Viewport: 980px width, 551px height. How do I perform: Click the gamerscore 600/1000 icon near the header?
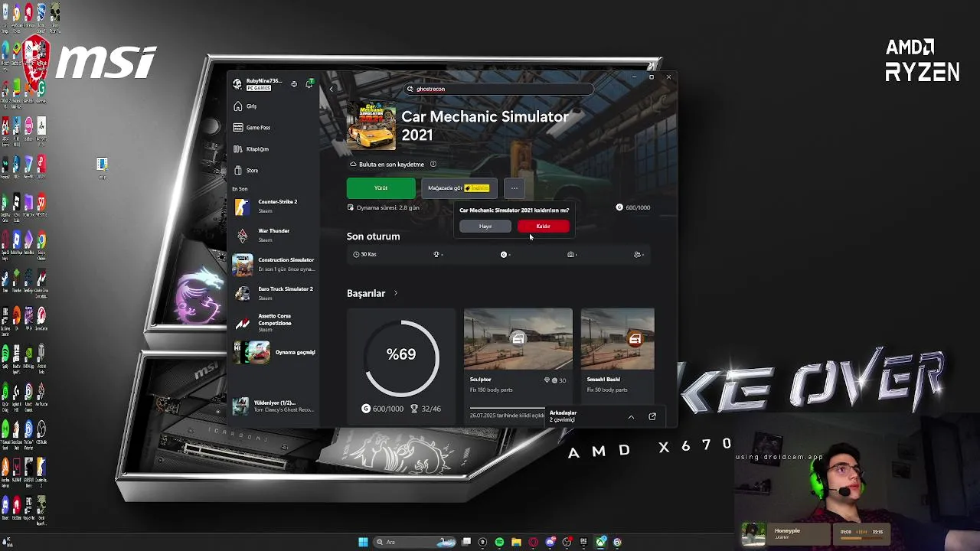coord(619,207)
